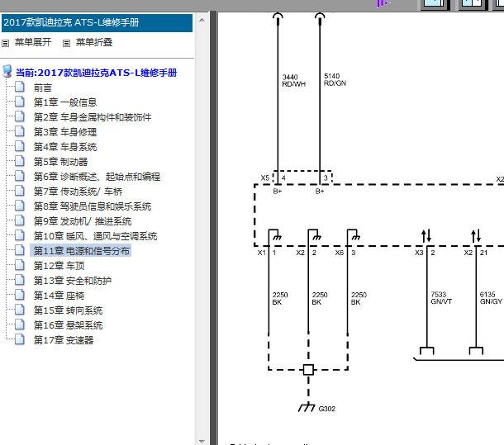
Task: Open the 前言 page
Action: [x=43, y=88]
